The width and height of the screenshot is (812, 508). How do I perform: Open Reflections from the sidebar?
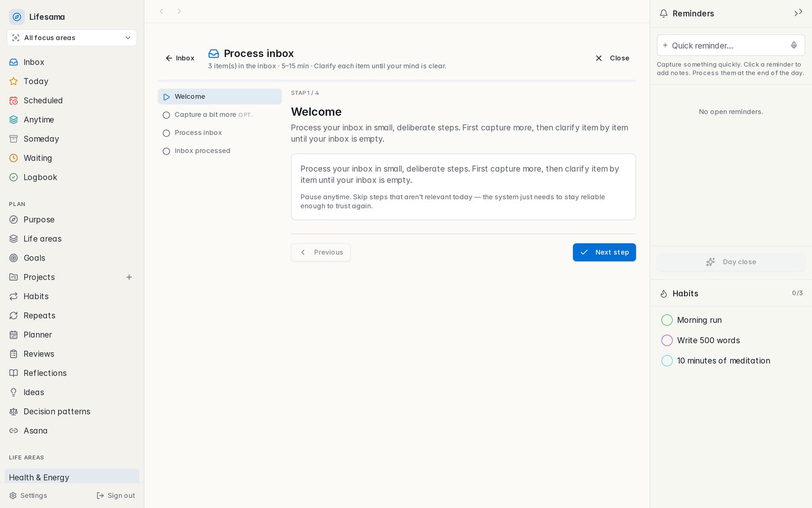click(72, 373)
